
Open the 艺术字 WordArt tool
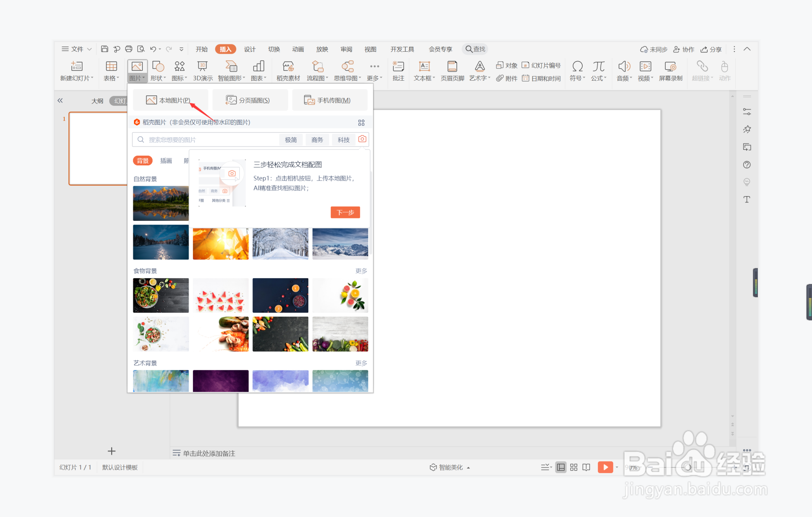pyautogui.click(x=479, y=71)
